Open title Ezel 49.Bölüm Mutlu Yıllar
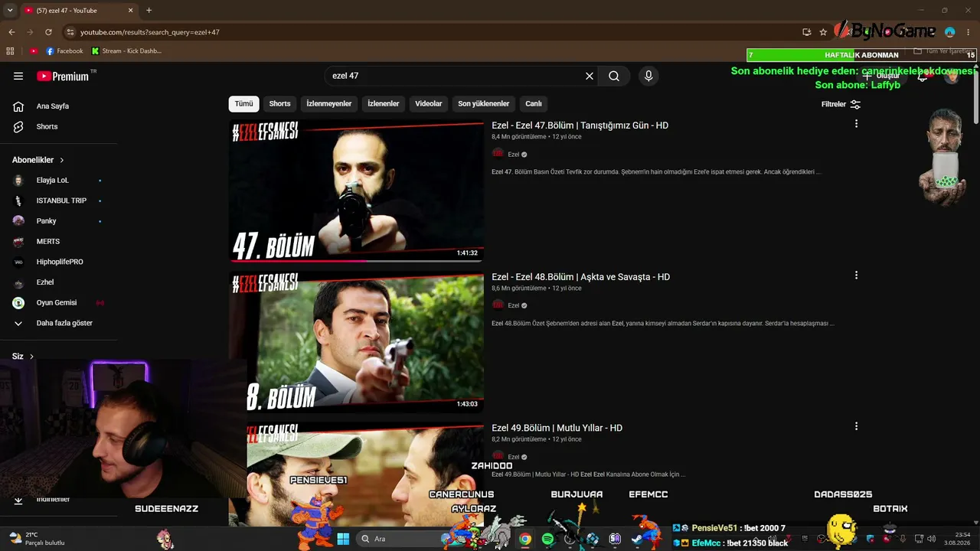Screen dimensions: 980x551 557,428
